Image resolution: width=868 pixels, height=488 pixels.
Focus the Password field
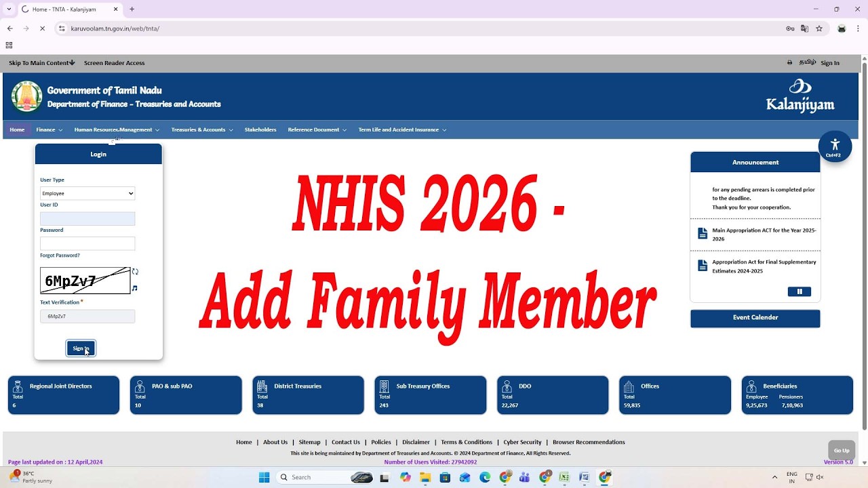point(87,243)
